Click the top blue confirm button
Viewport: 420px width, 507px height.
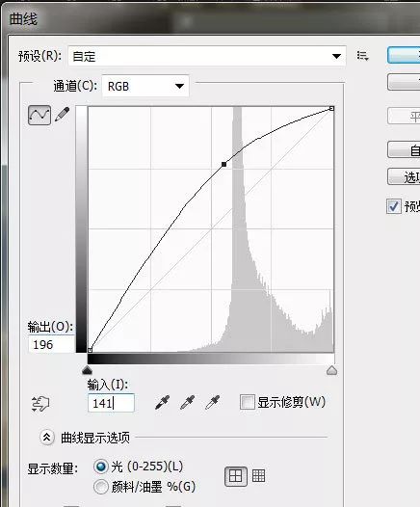pos(404,55)
